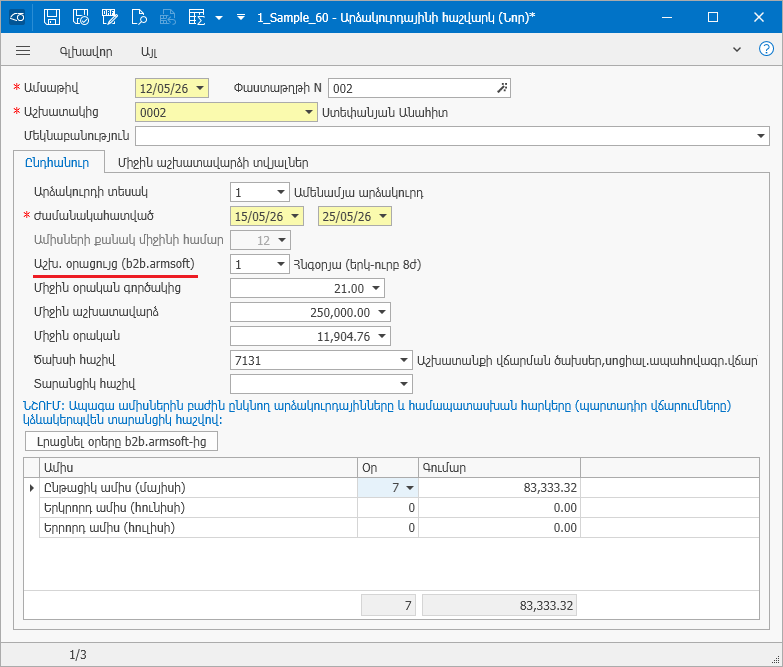Open the Աշխ. օրացույց calendar dropdown

pos(281,264)
